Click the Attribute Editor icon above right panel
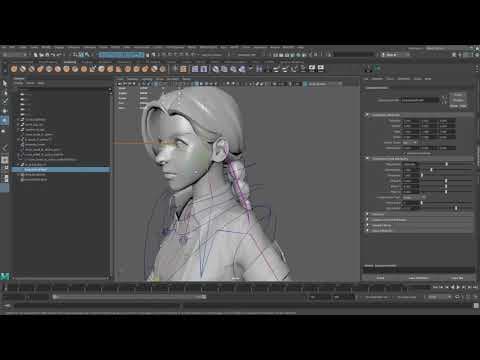 click(x=378, y=69)
